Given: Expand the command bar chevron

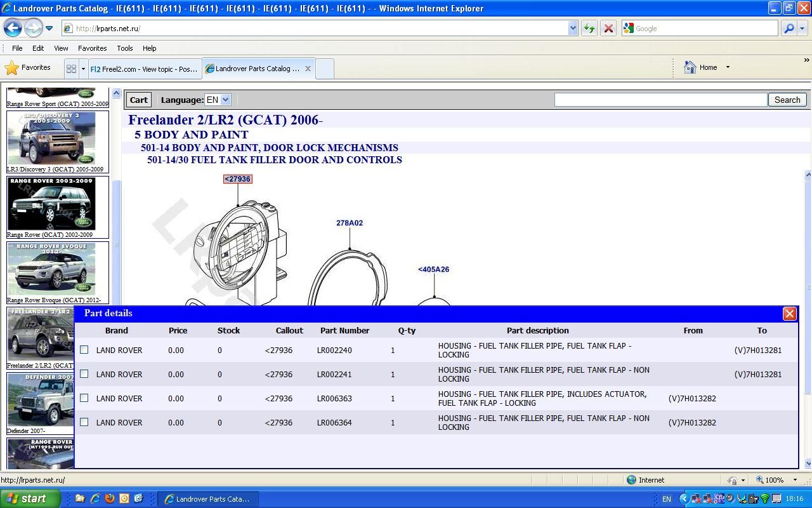Looking at the screenshot, I should pyautogui.click(x=807, y=61).
